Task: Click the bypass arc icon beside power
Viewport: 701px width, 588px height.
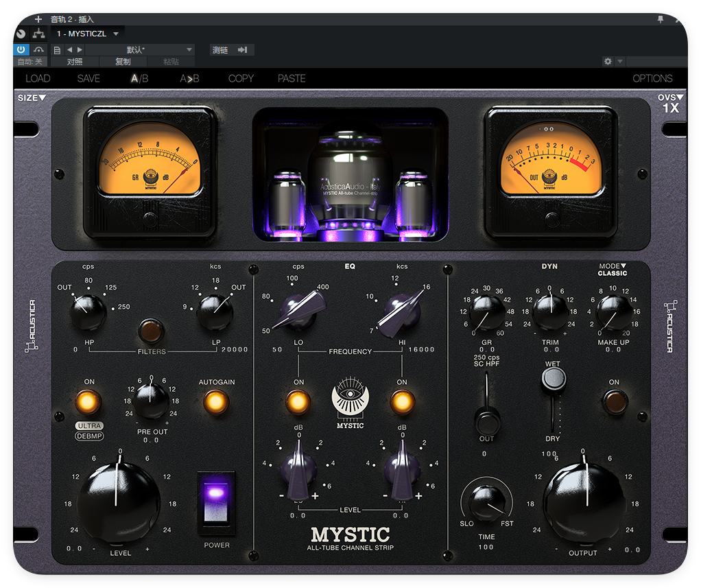Action: (39, 49)
